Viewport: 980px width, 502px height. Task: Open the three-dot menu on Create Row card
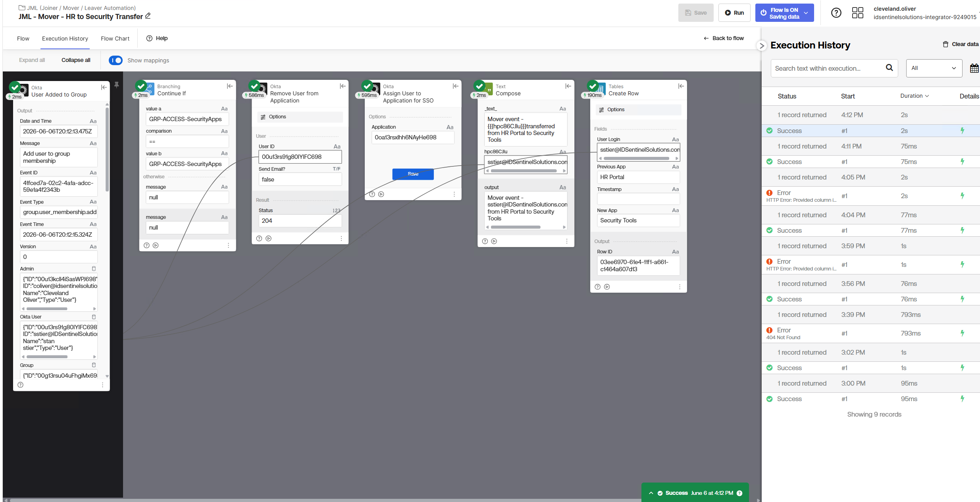679,287
